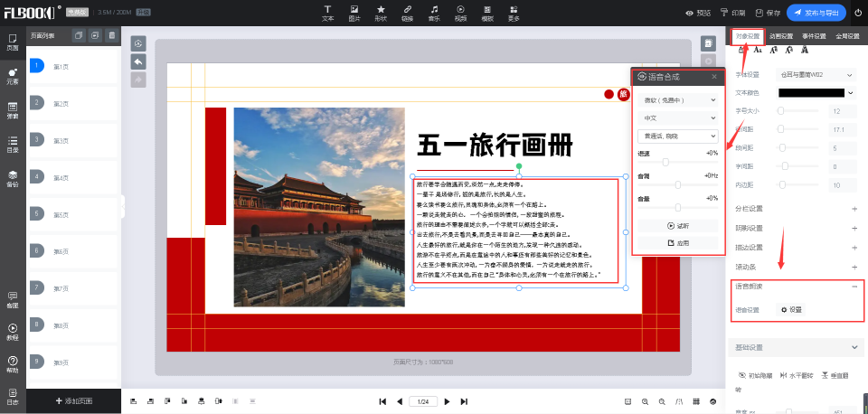Click the copy page icon in page list header
Viewport: 868px width, 414px height.
[x=79, y=35]
